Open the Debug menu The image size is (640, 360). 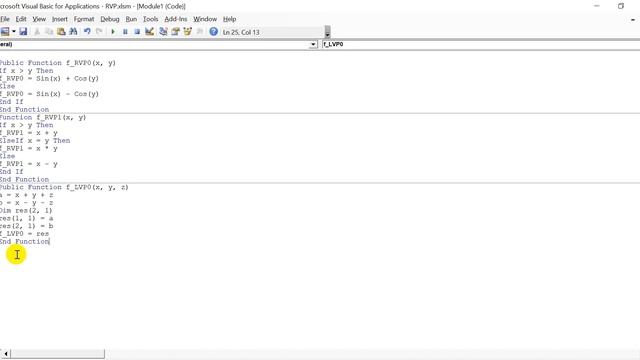click(110, 19)
